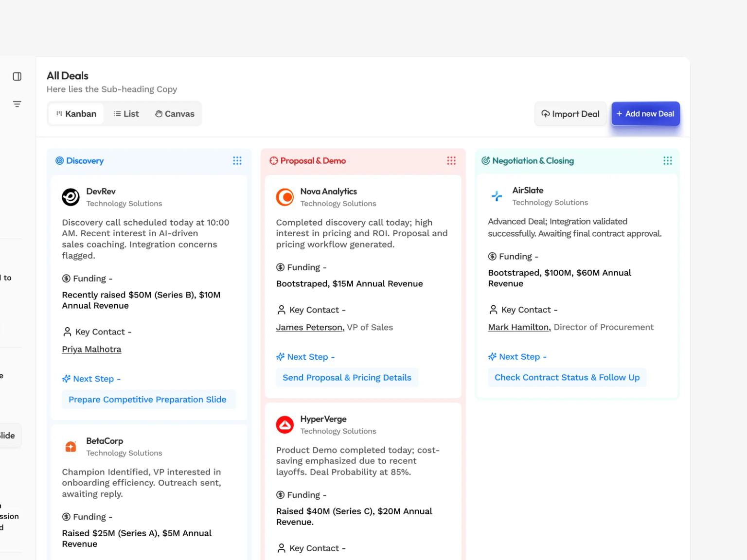Click the Nova Analytics company logo
Image resolution: width=747 pixels, height=560 pixels.
(x=285, y=197)
